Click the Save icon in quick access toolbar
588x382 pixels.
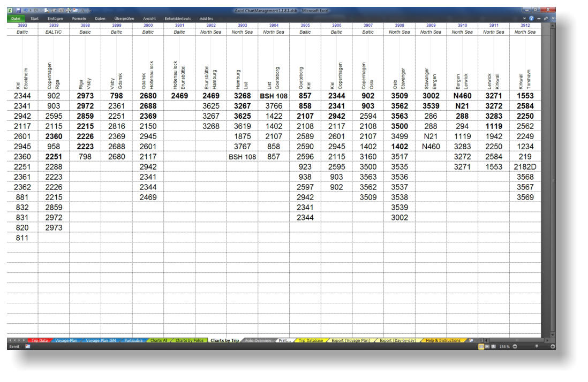(x=18, y=11)
